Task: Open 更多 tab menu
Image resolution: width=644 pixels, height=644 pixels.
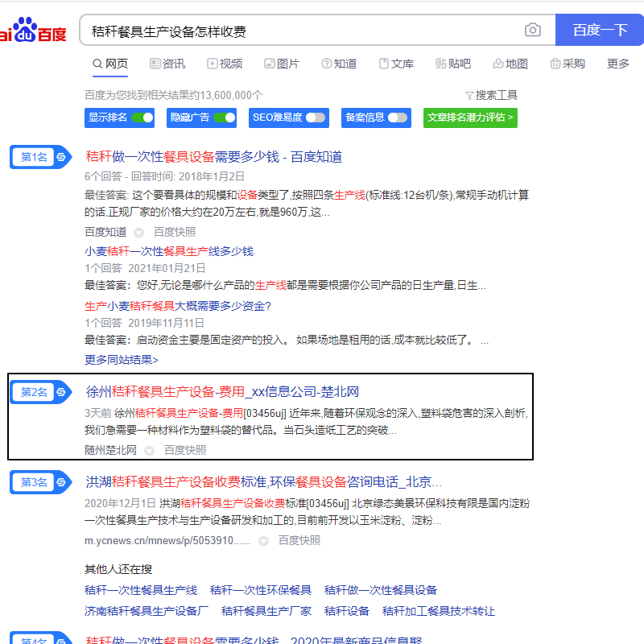Action: pos(618,64)
